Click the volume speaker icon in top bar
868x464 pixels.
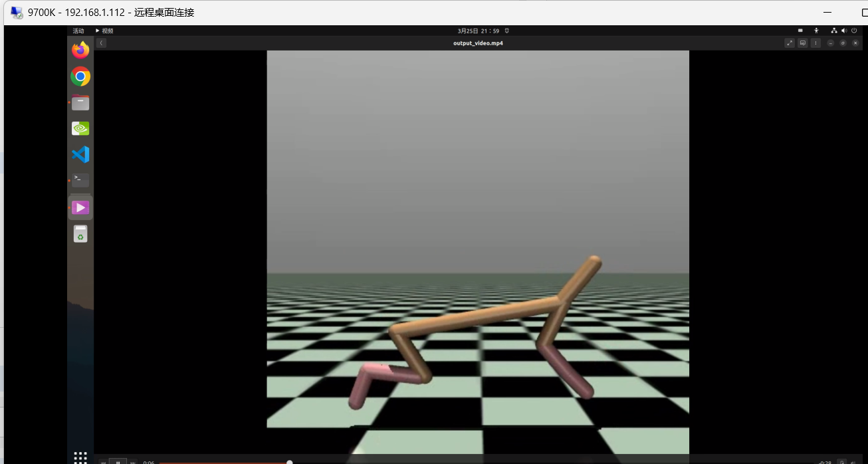point(844,31)
